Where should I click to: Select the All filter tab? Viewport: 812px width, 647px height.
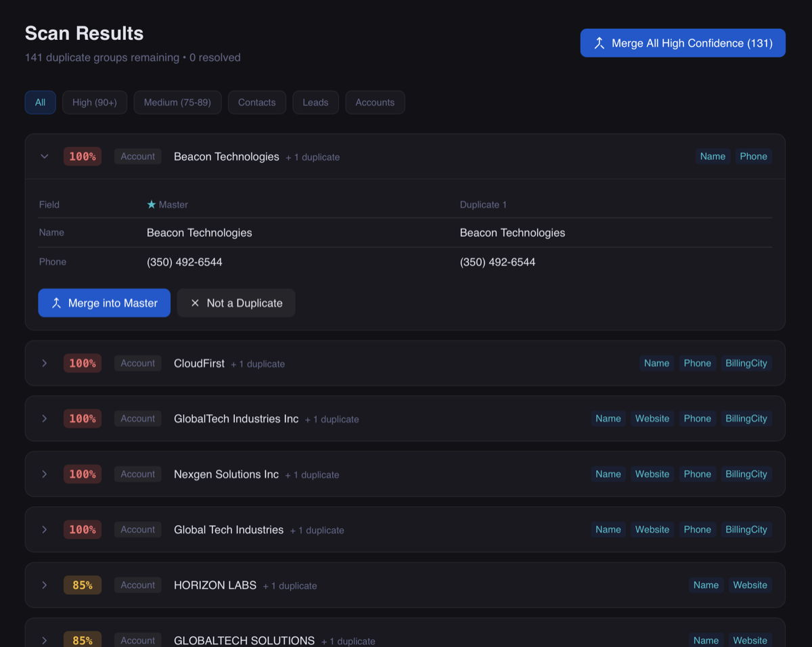(40, 102)
